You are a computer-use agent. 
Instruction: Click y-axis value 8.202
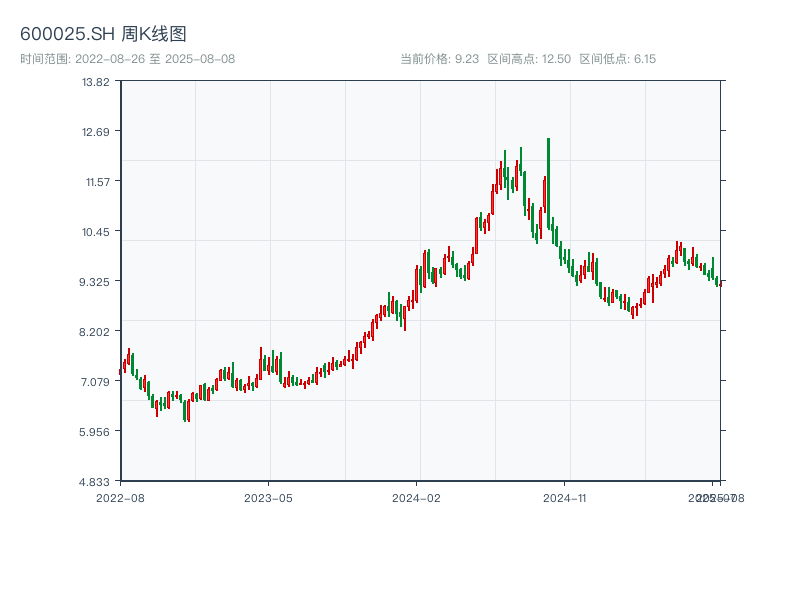(x=94, y=332)
